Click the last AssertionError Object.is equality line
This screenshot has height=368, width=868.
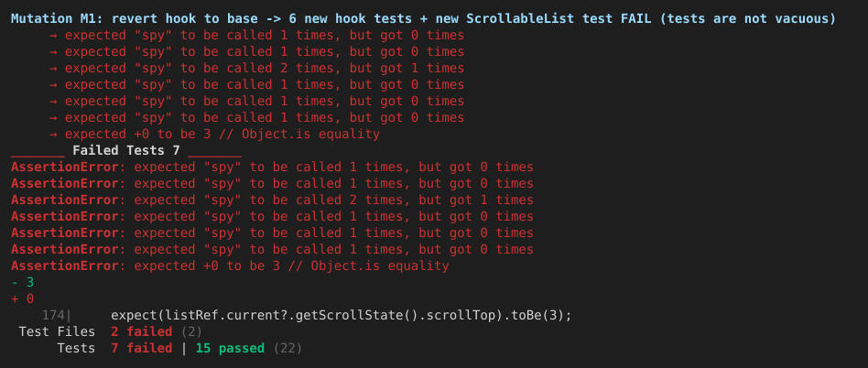coord(230,266)
